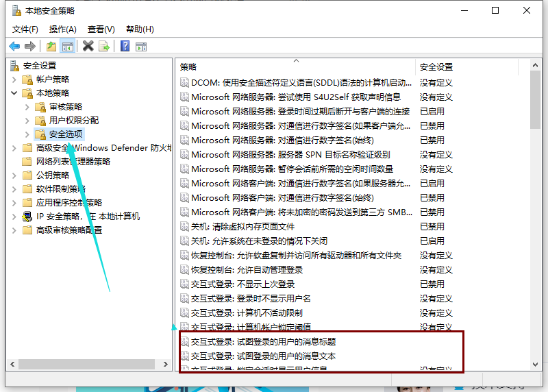
Task: Open the 查看(V) menu
Action: pos(101,29)
